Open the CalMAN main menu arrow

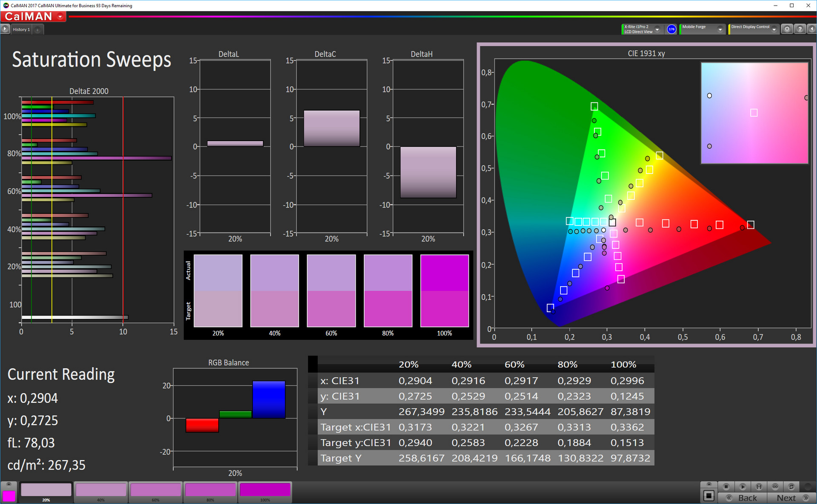[60, 17]
